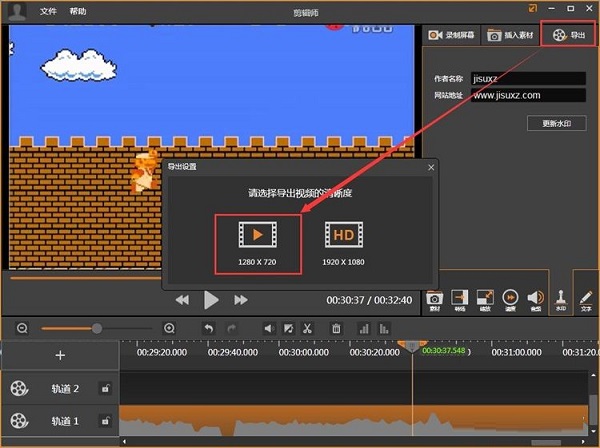The image size is (600, 448).
Task: Undo the last edit
Action: point(209,329)
